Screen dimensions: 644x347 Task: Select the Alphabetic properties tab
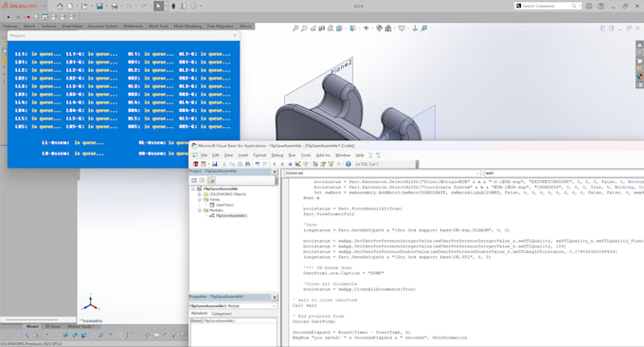click(200, 314)
